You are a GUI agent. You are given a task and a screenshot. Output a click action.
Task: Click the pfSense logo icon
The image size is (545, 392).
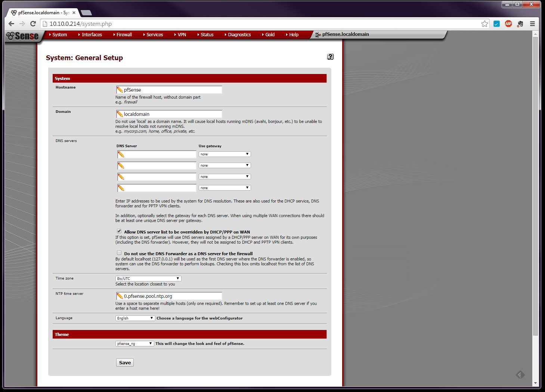coord(22,36)
